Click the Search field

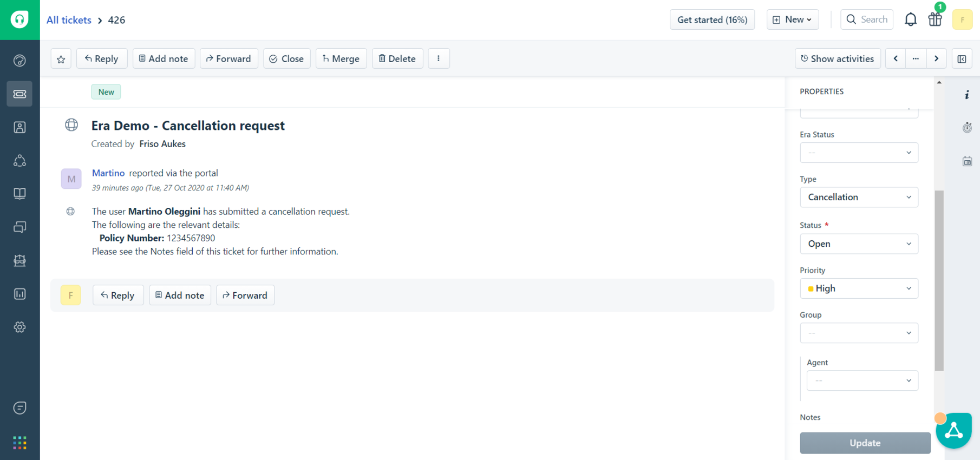tap(867, 19)
